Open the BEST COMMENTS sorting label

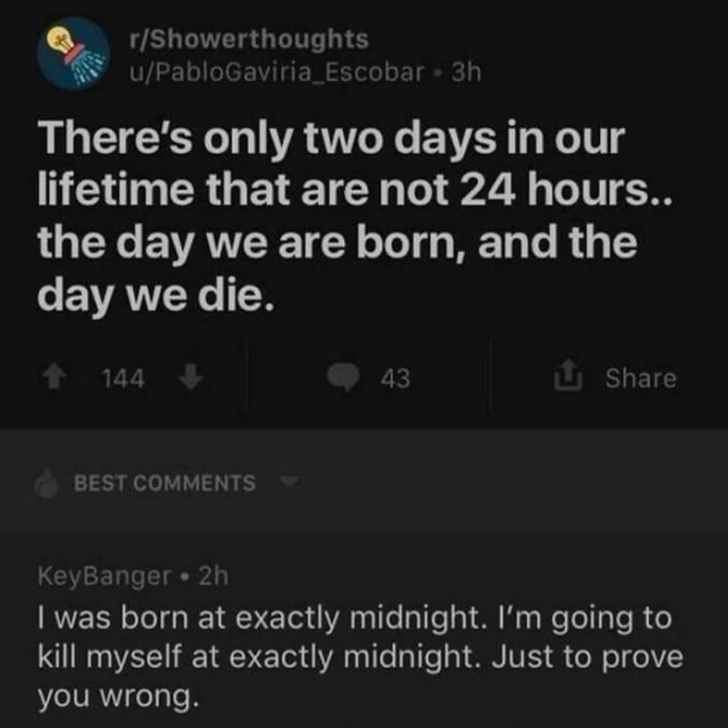pyautogui.click(x=164, y=483)
